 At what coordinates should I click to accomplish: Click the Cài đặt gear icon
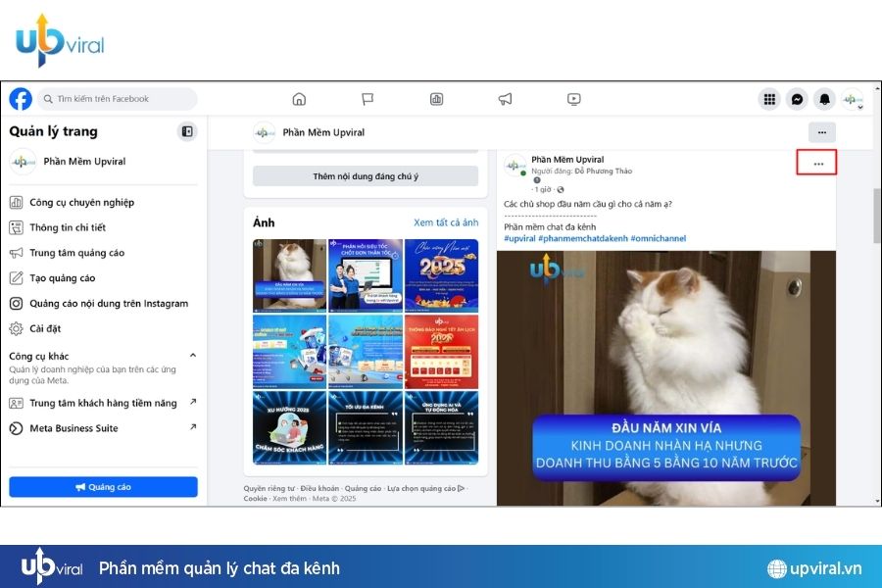[x=17, y=328]
